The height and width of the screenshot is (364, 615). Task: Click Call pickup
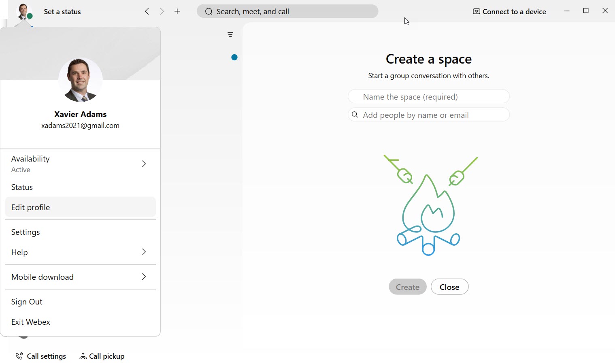102,356
